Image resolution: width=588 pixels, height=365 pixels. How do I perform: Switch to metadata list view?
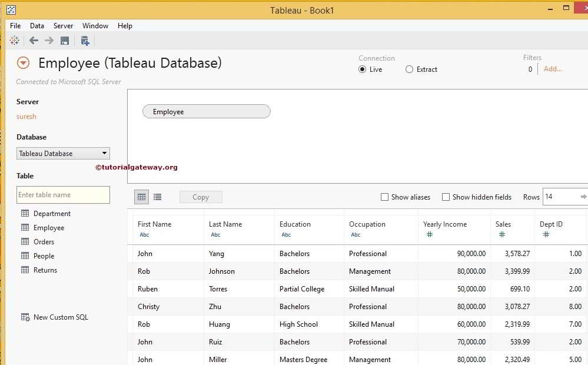tap(157, 197)
